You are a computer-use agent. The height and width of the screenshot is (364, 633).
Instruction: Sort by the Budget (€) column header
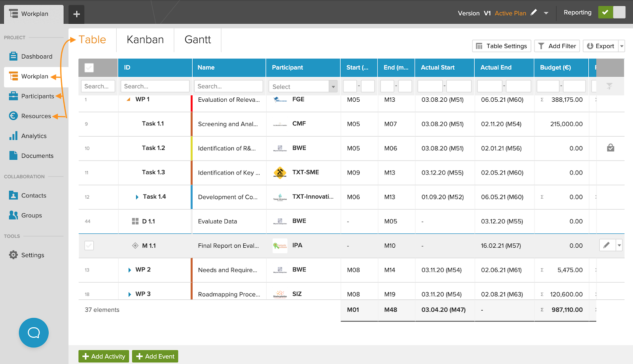coord(561,68)
